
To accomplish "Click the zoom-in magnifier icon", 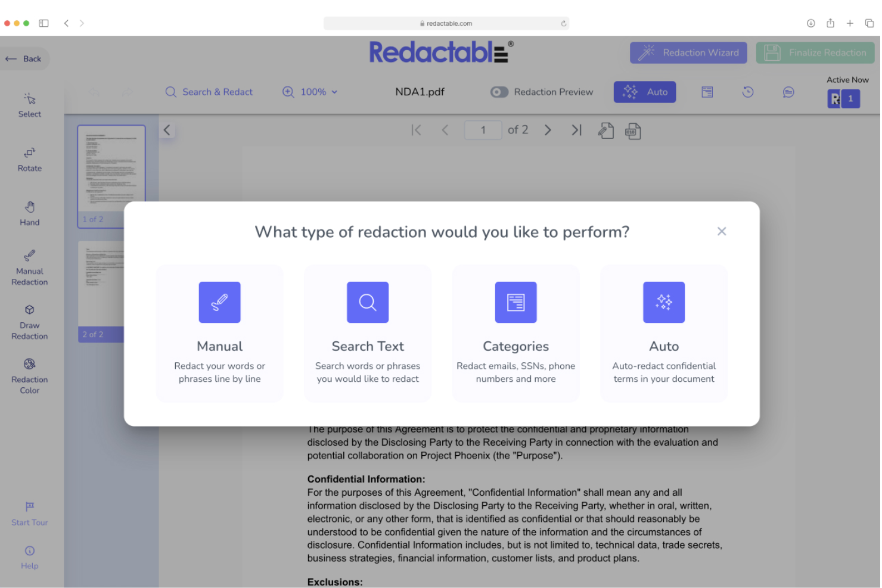I will tap(288, 92).
